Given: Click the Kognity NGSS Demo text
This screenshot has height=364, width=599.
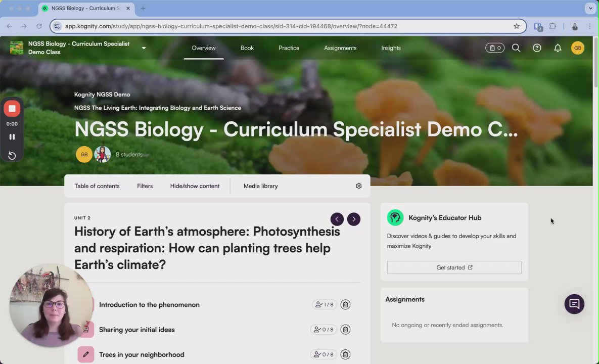Looking at the screenshot, I should [x=102, y=95].
